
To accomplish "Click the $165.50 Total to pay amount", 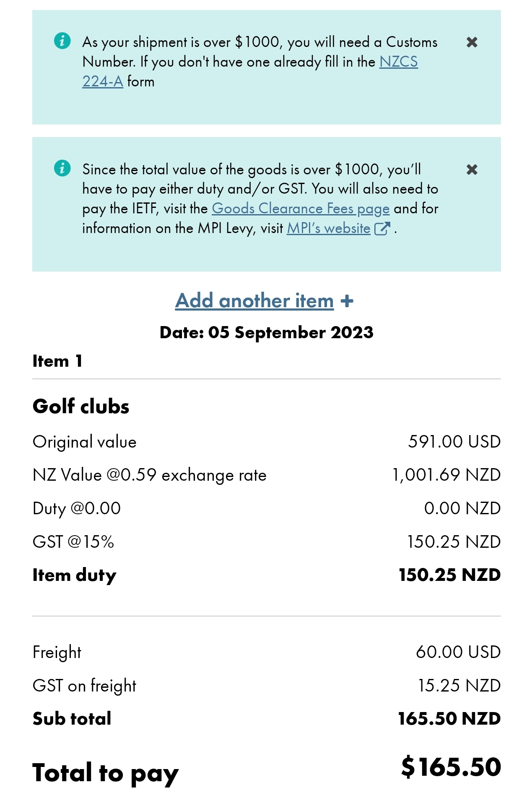I will pyautogui.click(x=451, y=767).
